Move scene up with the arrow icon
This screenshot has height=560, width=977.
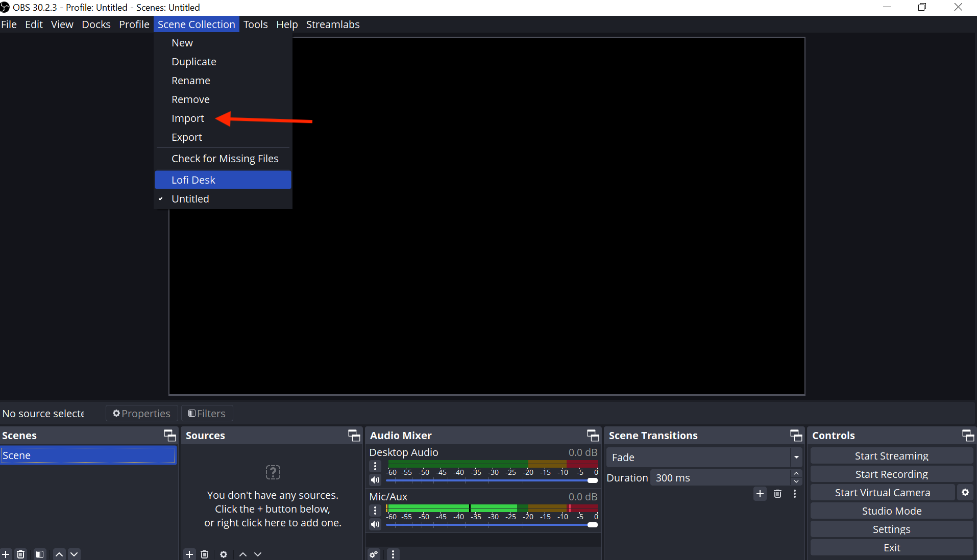pos(59,554)
